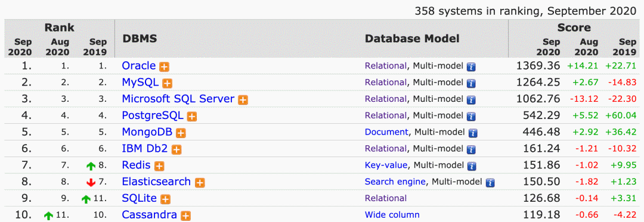Click Cassandra's score value 119.18
The width and height of the screenshot is (644, 222).
(541, 215)
